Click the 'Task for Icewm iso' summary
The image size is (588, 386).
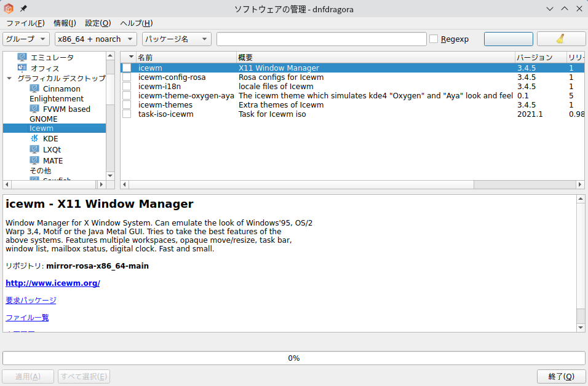tap(272, 114)
